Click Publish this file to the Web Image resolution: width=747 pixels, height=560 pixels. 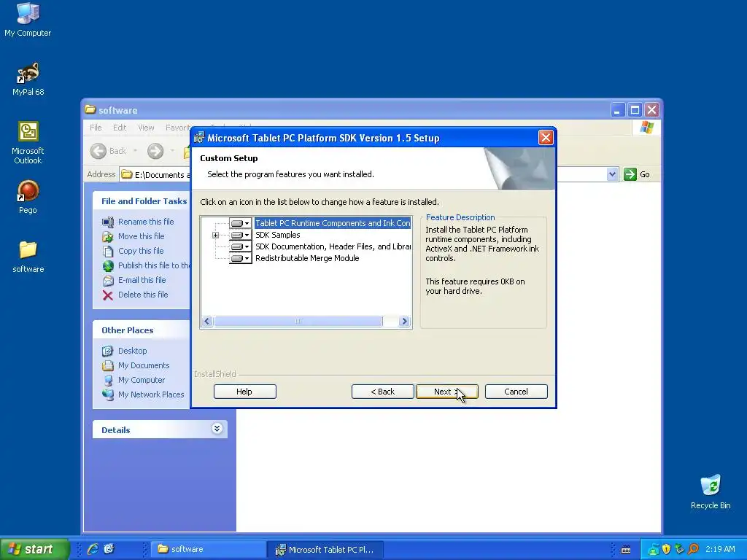click(x=154, y=265)
